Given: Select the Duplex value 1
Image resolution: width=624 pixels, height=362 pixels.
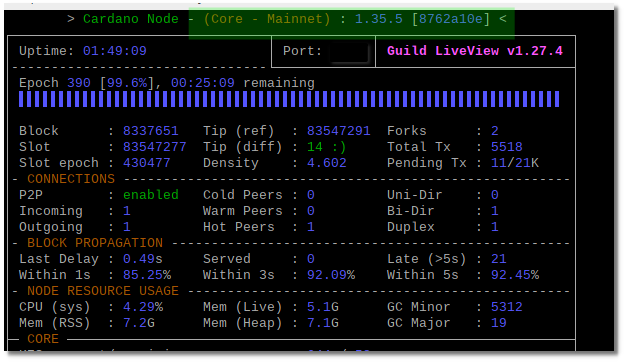Looking at the screenshot, I should click(495, 227).
